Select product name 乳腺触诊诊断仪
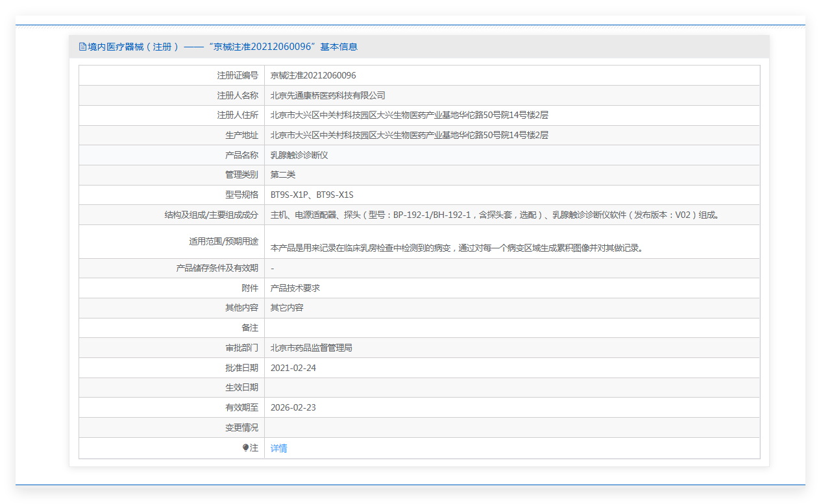This screenshot has width=821, height=504. pyautogui.click(x=299, y=155)
